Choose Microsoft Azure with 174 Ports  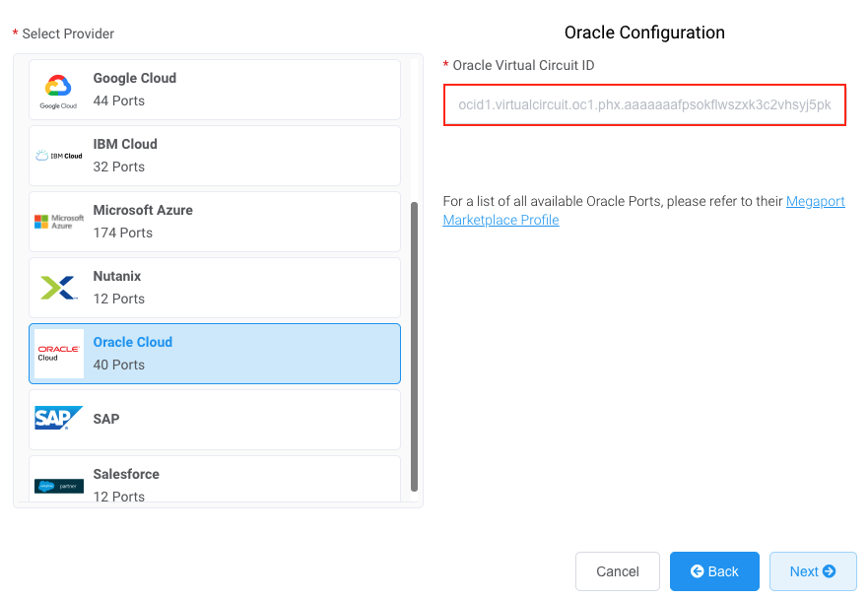pos(215,222)
